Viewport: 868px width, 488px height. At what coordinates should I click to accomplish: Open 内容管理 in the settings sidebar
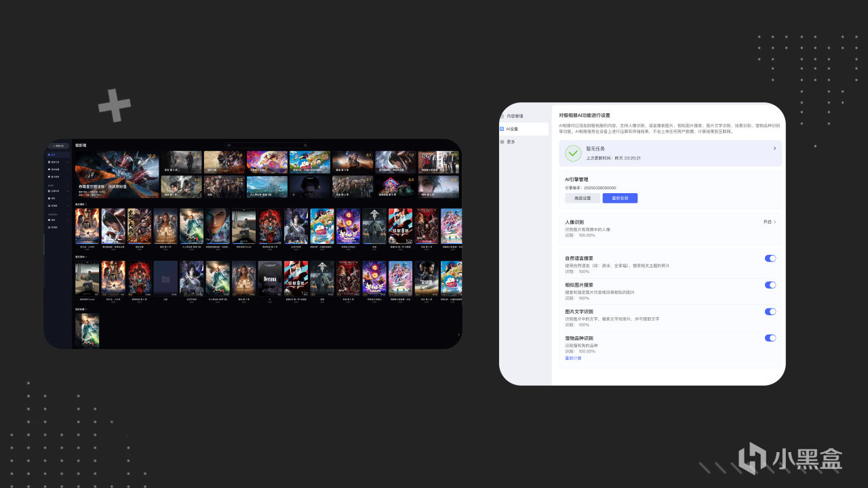click(x=515, y=117)
